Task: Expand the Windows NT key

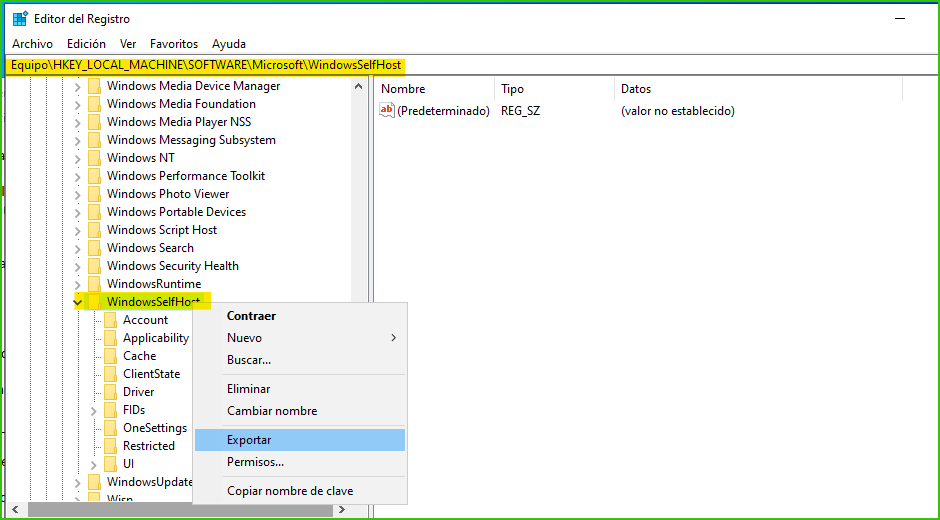Action: click(78, 158)
